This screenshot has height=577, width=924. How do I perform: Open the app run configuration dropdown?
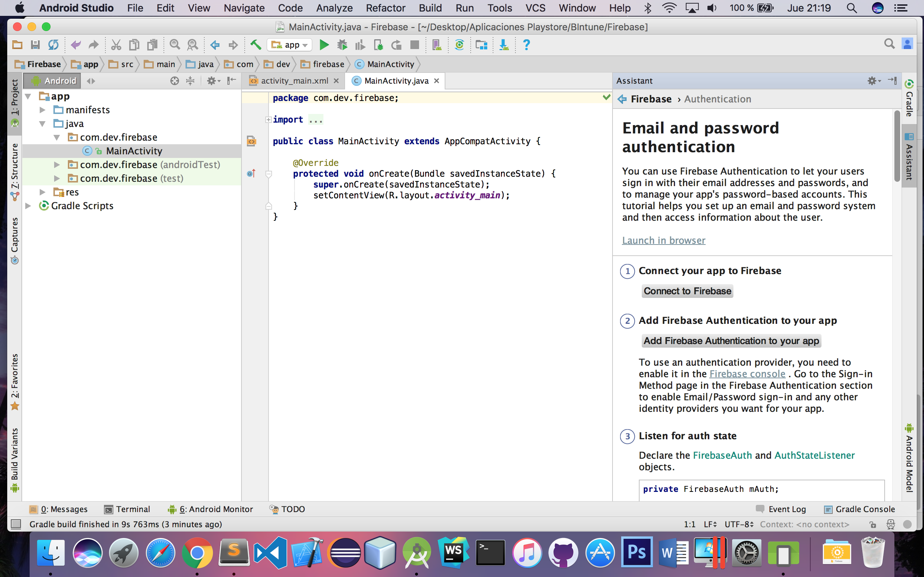(x=290, y=45)
